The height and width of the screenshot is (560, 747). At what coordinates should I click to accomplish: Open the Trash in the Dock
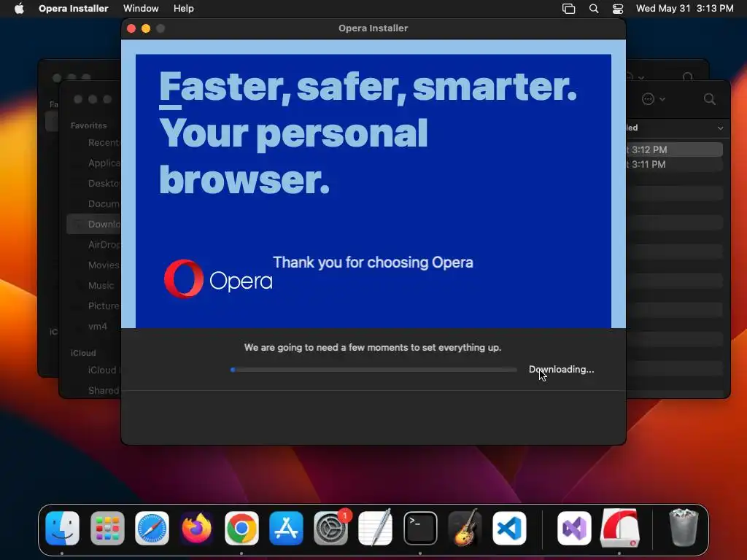coord(683,527)
